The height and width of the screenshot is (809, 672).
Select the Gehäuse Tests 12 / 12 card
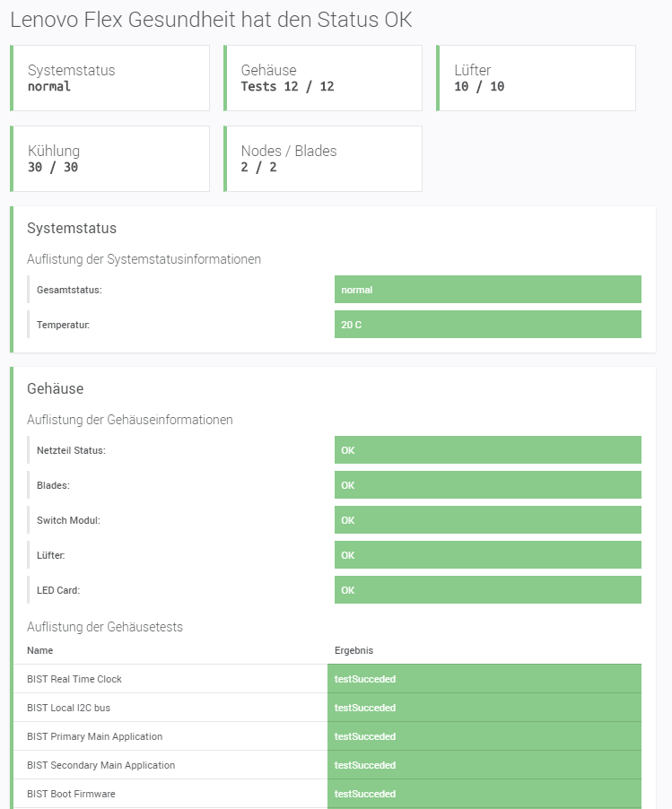click(x=322, y=78)
